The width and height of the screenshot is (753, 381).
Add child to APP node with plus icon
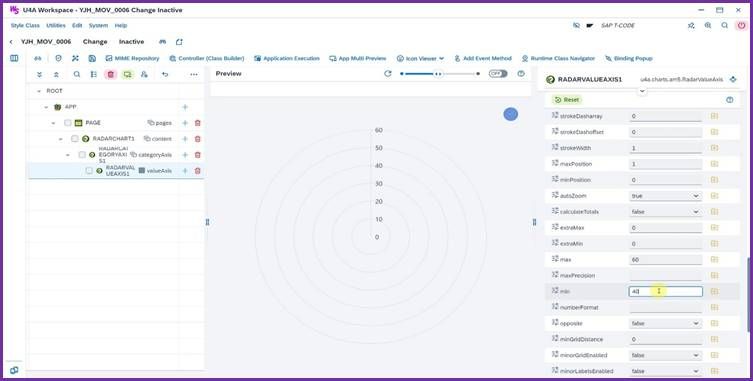185,107
